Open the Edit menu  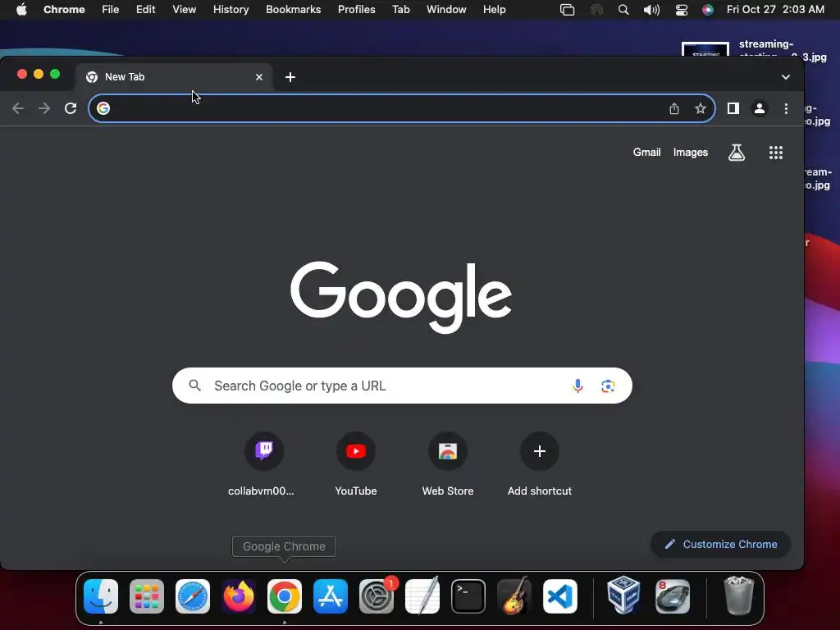click(146, 10)
